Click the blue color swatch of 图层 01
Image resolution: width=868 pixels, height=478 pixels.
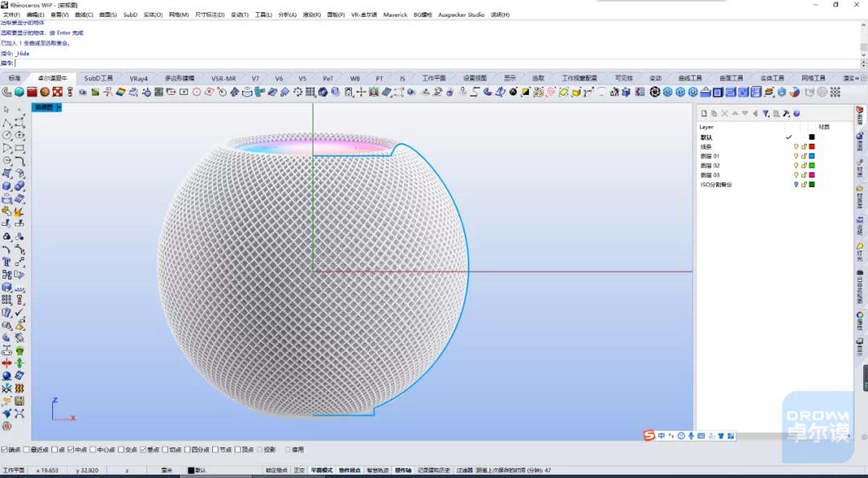[x=812, y=156]
